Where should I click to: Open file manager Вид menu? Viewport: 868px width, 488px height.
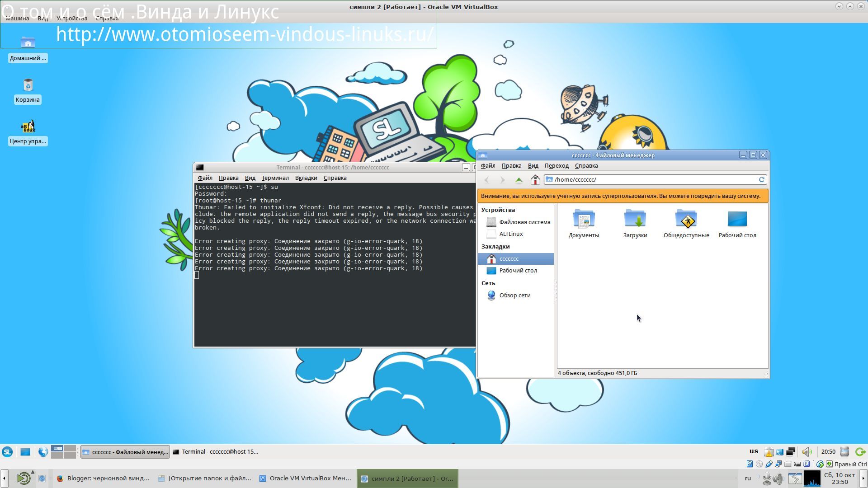click(533, 166)
